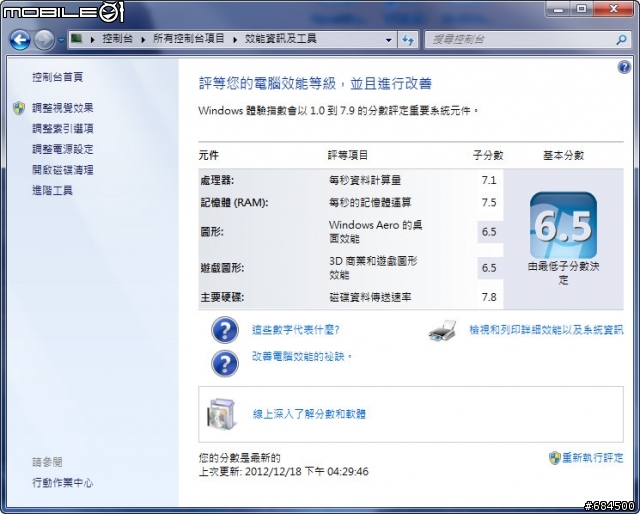Screen dimensions: 640x514
Task: Select the 效能資訊及工具 breadcrumb
Action: pos(280,39)
